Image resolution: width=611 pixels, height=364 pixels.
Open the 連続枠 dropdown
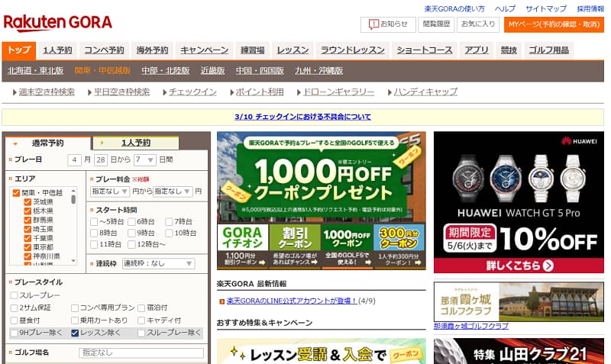point(158,263)
